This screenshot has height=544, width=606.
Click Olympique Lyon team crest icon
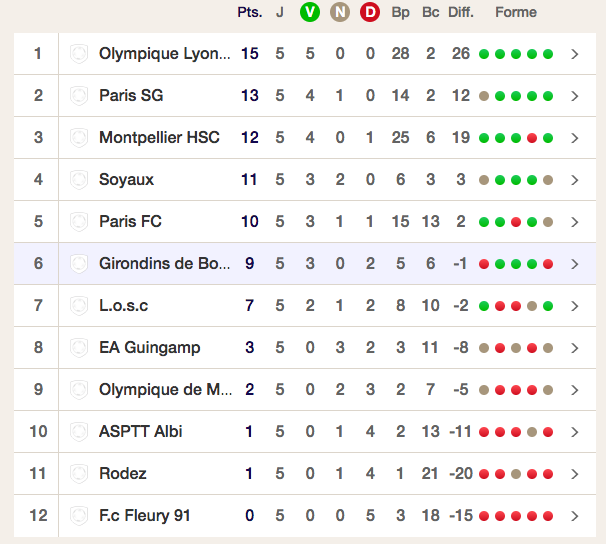tap(79, 54)
